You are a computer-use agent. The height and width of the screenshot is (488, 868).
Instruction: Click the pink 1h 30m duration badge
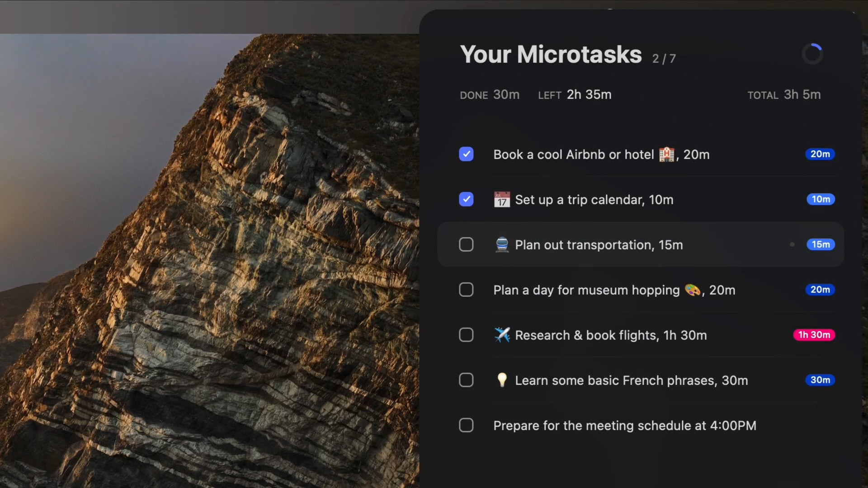(814, 335)
